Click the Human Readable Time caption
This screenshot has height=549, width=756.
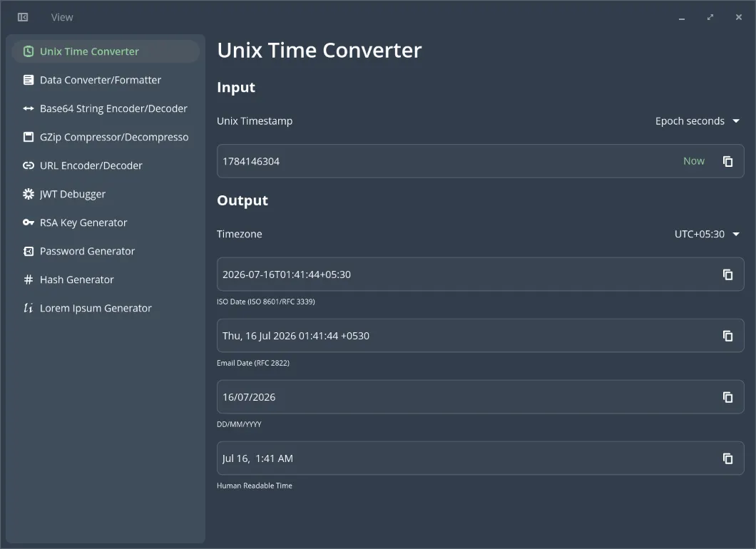[x=255, y=486]
